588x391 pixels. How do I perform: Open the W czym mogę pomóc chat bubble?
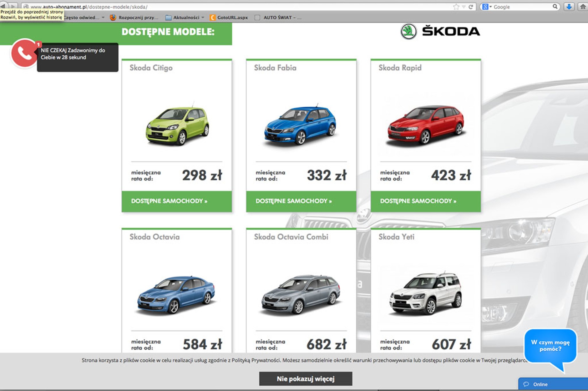pyautogui.click(x=550, y=346)
